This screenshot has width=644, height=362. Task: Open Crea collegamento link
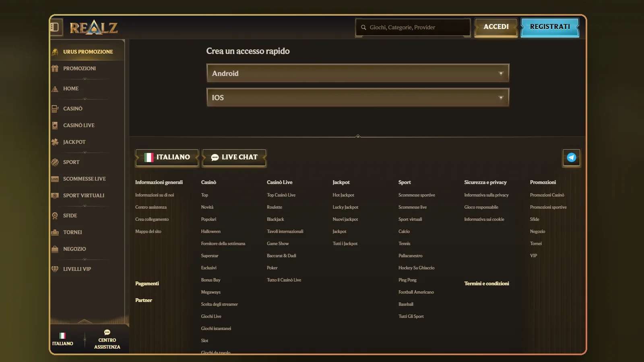coord(152,219)
